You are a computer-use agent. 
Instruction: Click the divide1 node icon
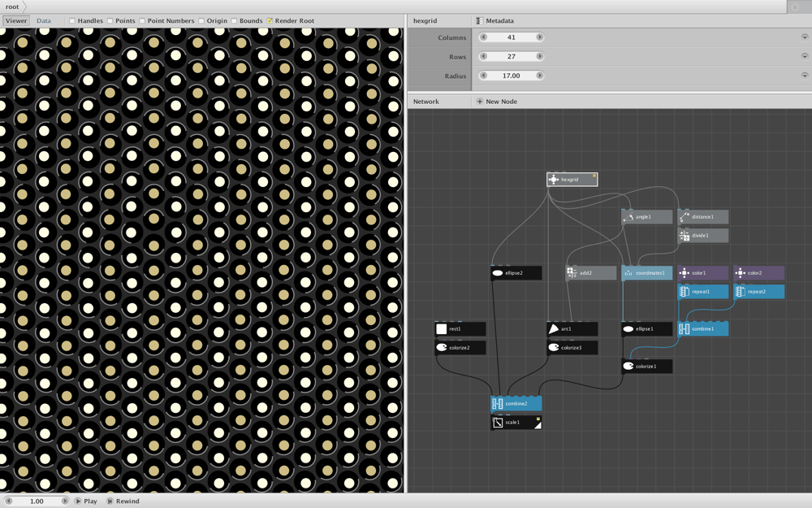click(x=684, y=236)
